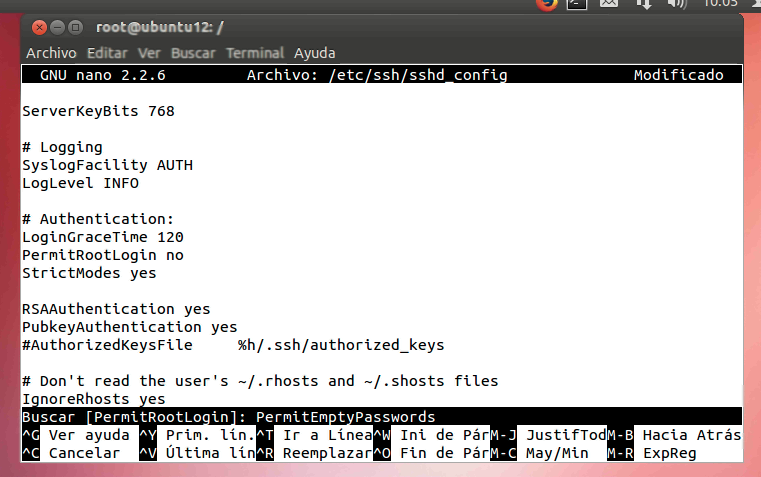Minimize the terminal window
Viewport: 761px width, 477px height.
(57, 27)
